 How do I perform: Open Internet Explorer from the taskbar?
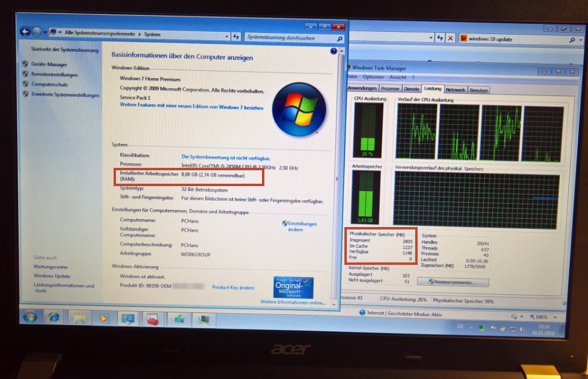(x=54, y=317)
